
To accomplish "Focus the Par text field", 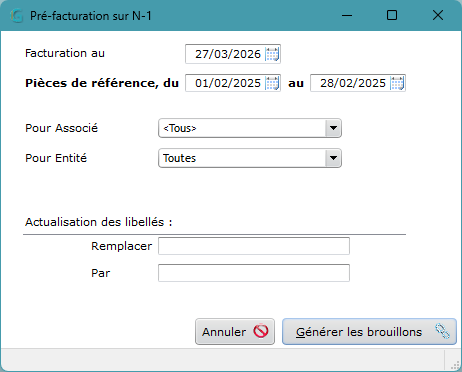I will [x=254, y=273].
